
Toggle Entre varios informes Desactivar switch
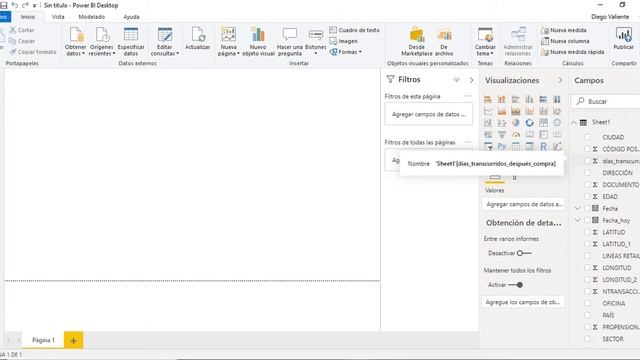tap(524, 253)
